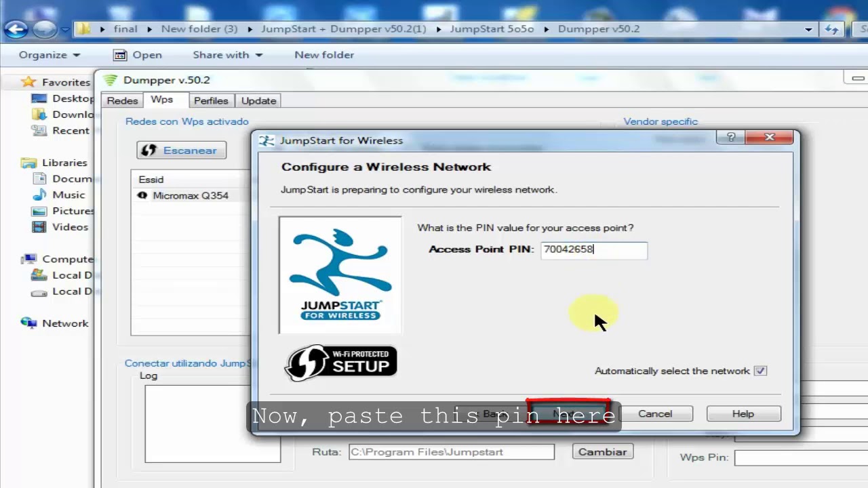Open the Share with dropdown
Viewport: 868px width, 488px height.
(x=227, y=55)
